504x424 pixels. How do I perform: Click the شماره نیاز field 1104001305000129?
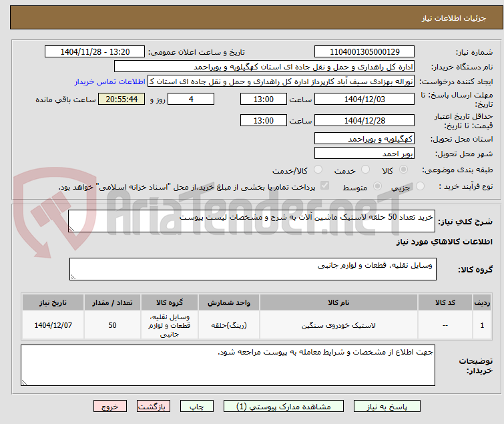(364, 52)
